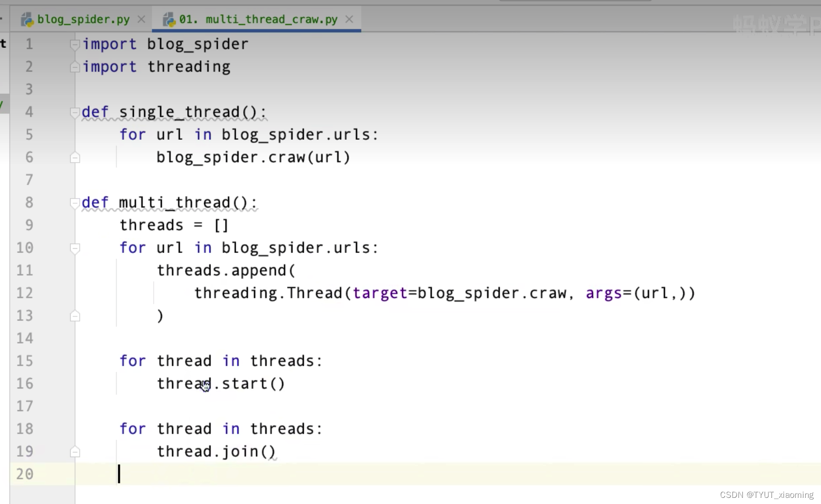The image size is (821, 504).
Task: Close the blog_spider.py tab
Action: point(141,19)
